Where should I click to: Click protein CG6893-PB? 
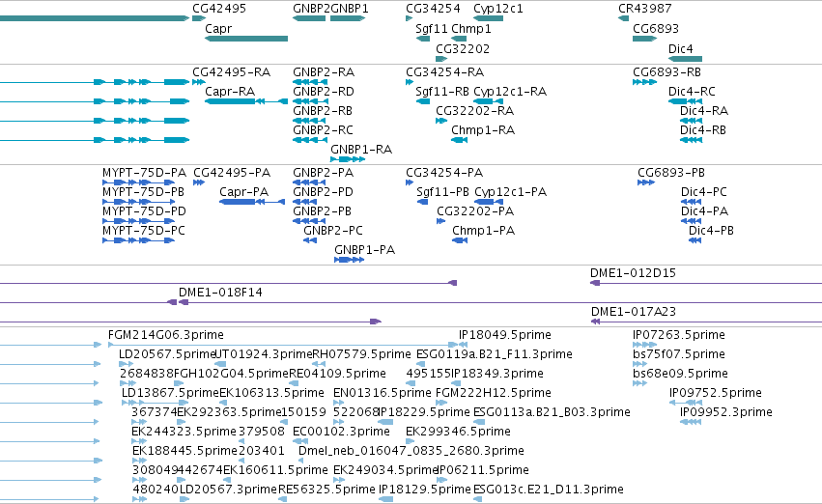click(x=671, y=173)
